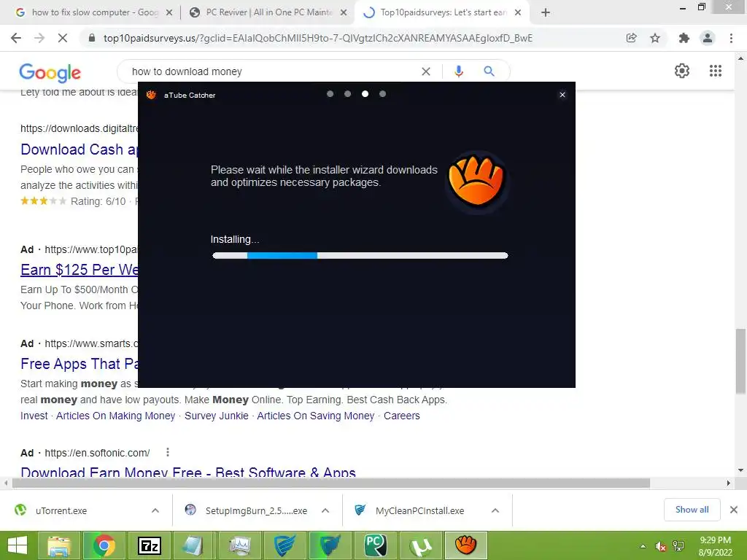The image size is (747, 560).
Task: Open SetupImgBurn downloaded file
Action: pyautogui.click(x=256, y=510)
